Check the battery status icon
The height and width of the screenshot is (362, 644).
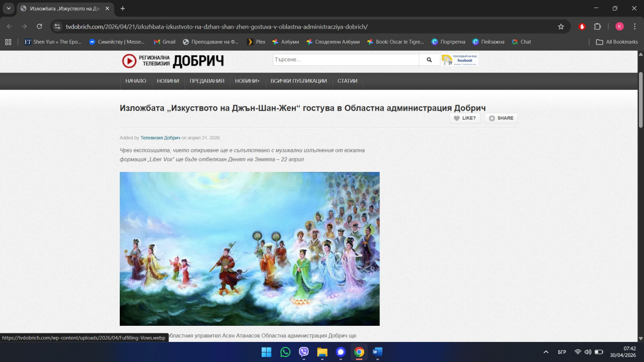tap(599, 352)
